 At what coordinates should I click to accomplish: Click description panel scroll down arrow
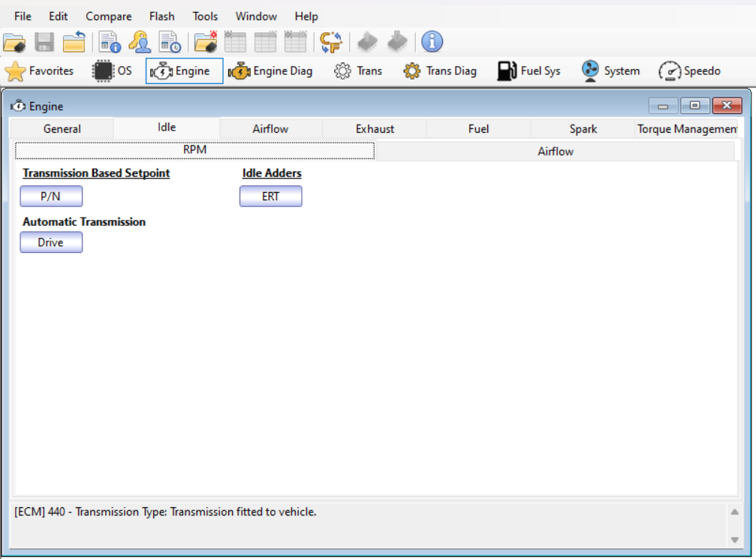coord(733,539)
